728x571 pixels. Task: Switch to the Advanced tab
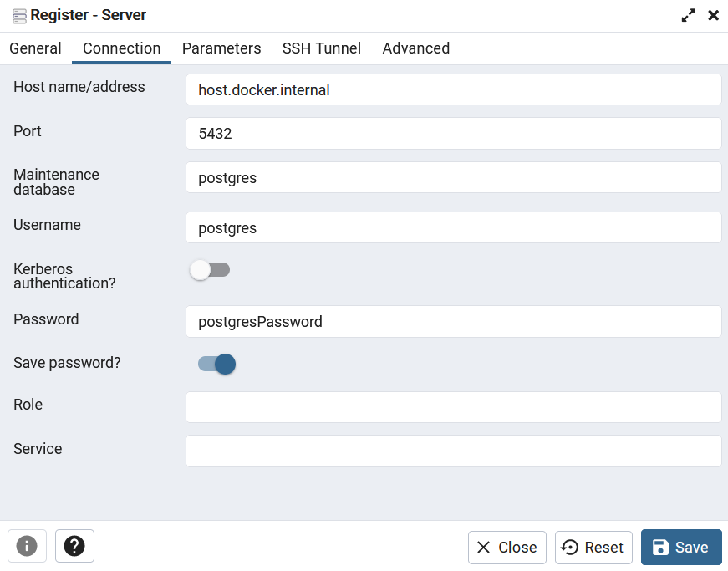coord(415,48)
